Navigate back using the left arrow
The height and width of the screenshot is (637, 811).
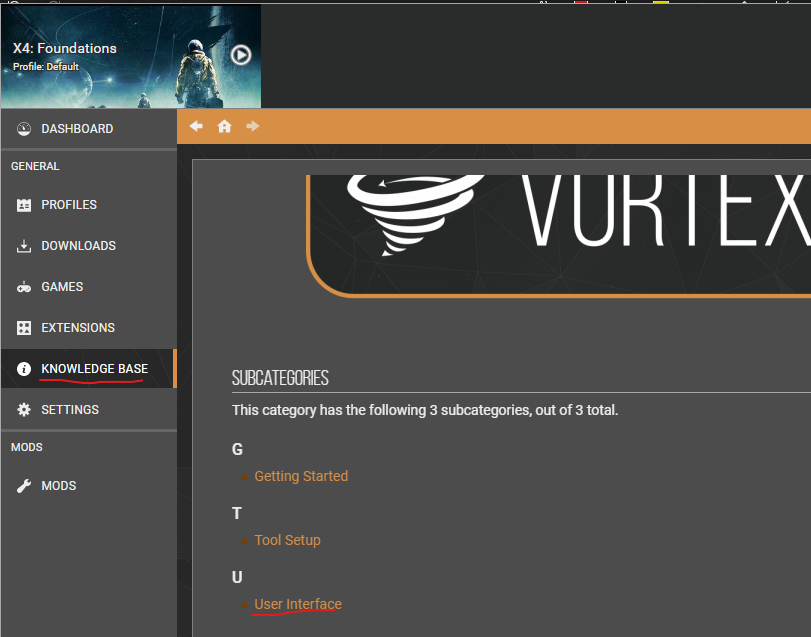[x=196, y=126]
